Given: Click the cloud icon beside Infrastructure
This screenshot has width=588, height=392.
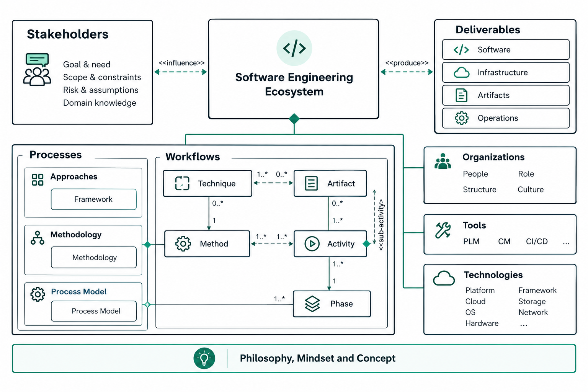Looking at the screenshot, I should tap(461, 72).
